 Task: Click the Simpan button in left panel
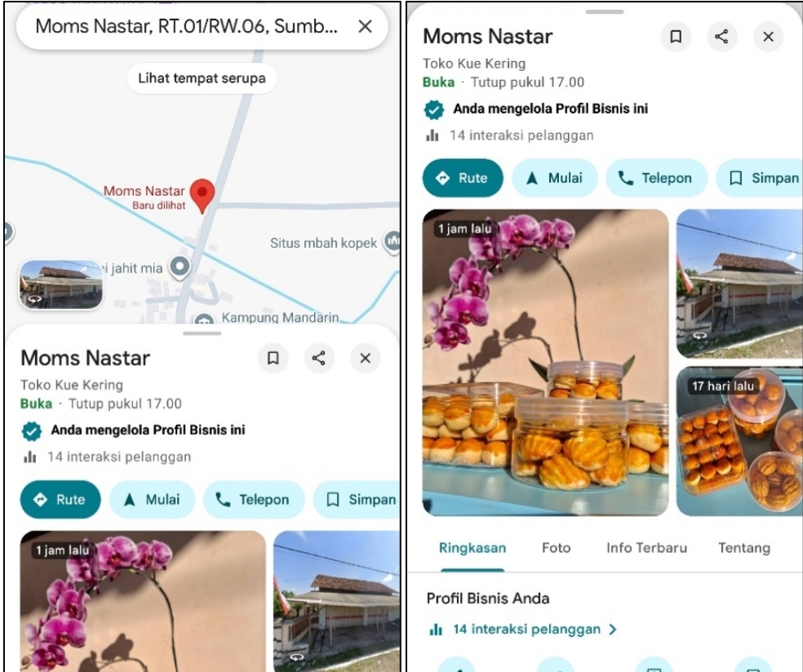pos(357,499)
